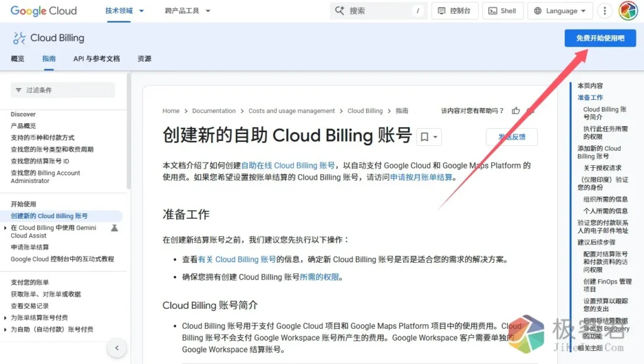
Task: Expand the 技术领域 menu
Action: pos(124,11)
